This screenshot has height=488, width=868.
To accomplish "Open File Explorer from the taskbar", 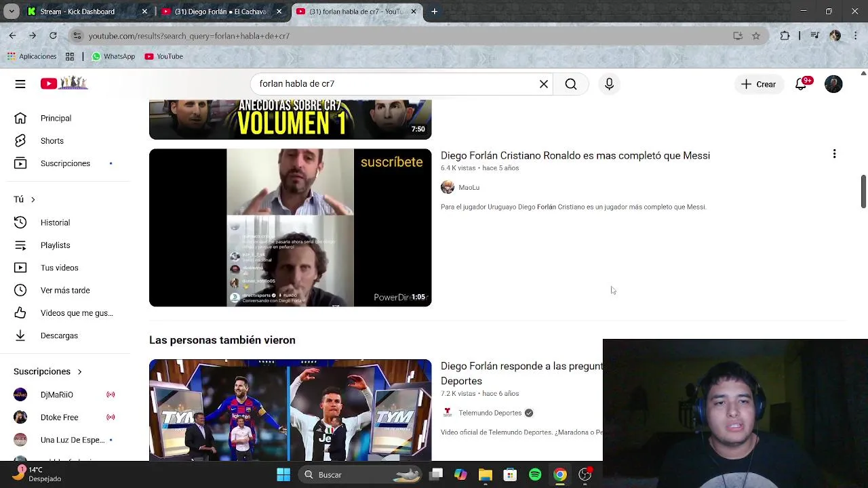I will [x=486, y=474].
